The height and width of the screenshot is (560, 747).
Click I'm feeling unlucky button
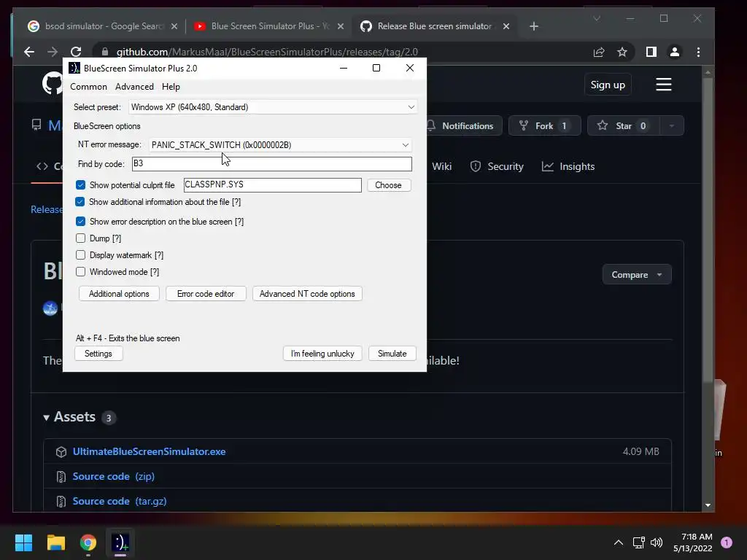click(x=322, y=354)
